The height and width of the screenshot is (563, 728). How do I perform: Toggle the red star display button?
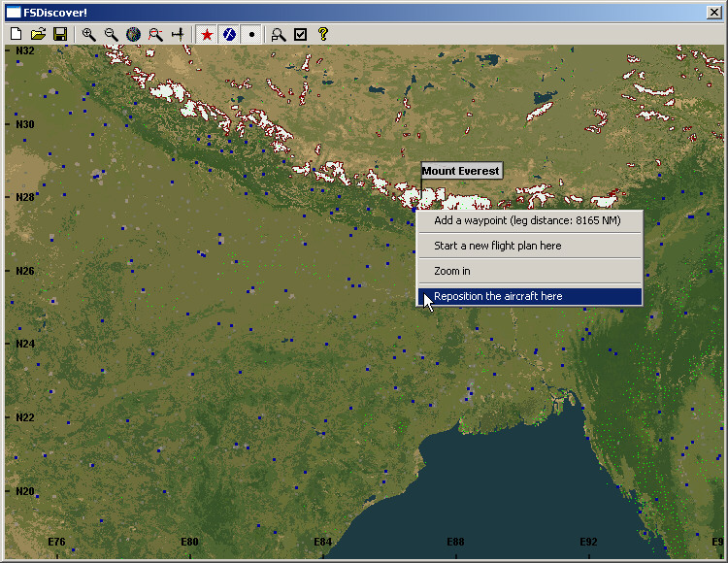coord(206,34)
